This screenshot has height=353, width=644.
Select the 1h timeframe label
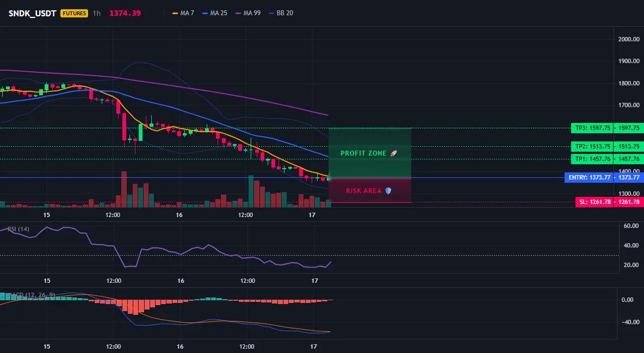pyautogui.click(x=96, y=13)
